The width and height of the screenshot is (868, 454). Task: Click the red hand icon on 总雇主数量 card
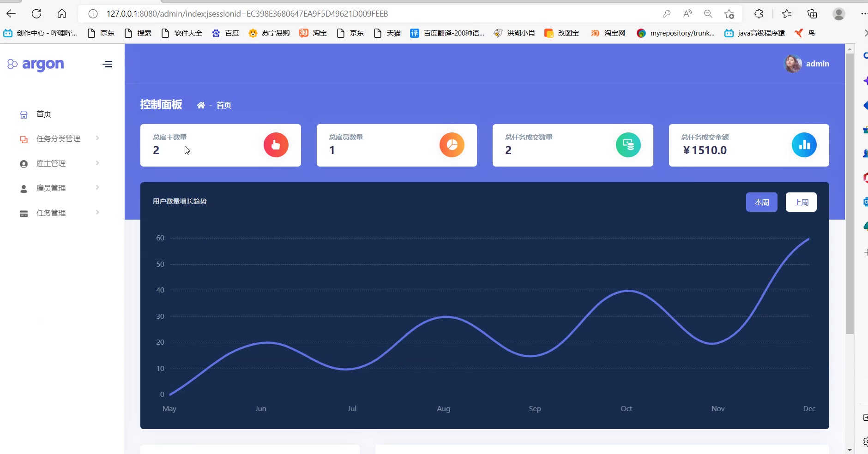coord(276,145)
